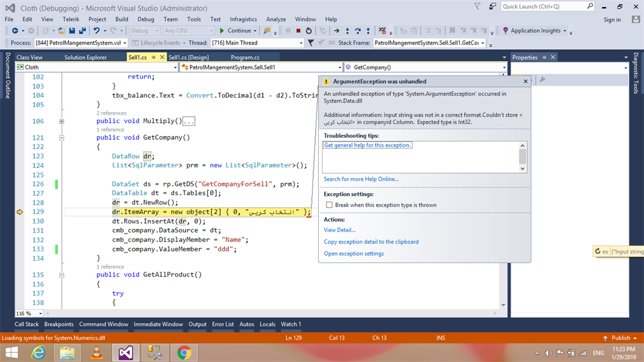Screen dimensions: 644x362
Task: Click the breakpoints toggle icon with red dot
Action: point(382,31)
